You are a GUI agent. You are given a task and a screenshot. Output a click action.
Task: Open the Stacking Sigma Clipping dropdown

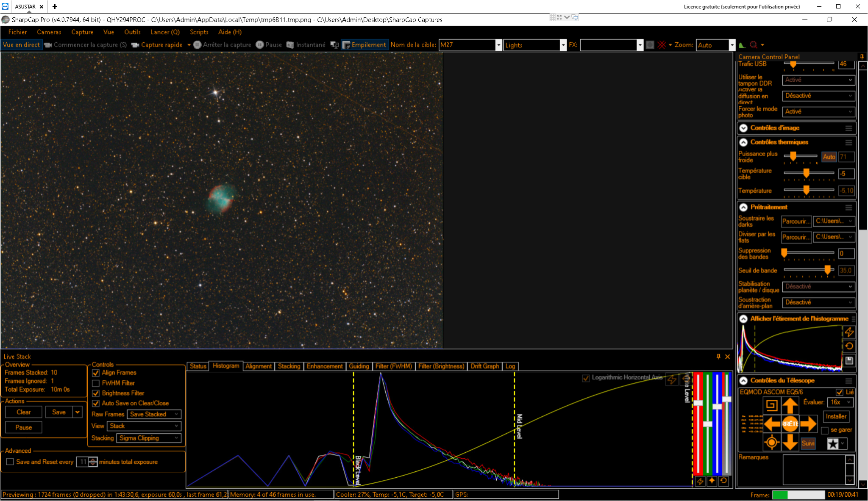click(149, 438)
